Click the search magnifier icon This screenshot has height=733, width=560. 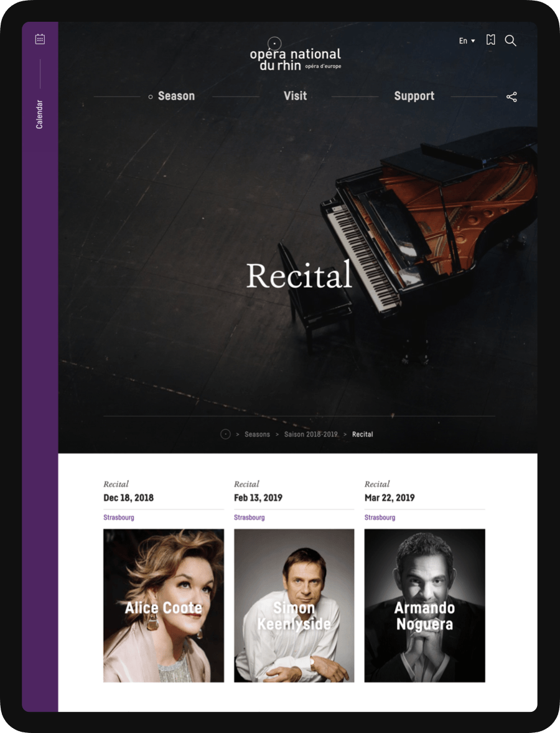click(x=510, y=40)
